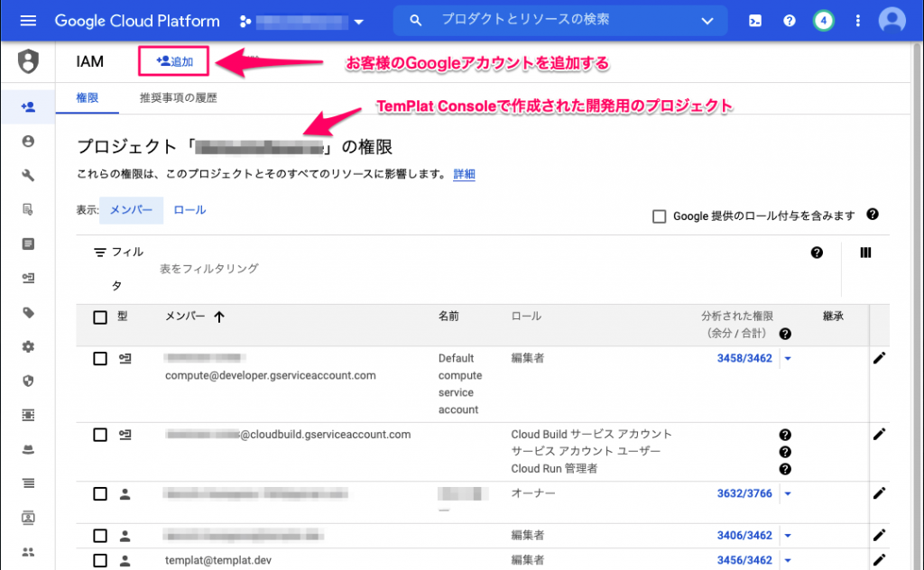The height and width of the screenshot is (570, 924).
Task: Open the audit logs lines sidebar icon
Action: pyautogui.click(x=28, y=483)
